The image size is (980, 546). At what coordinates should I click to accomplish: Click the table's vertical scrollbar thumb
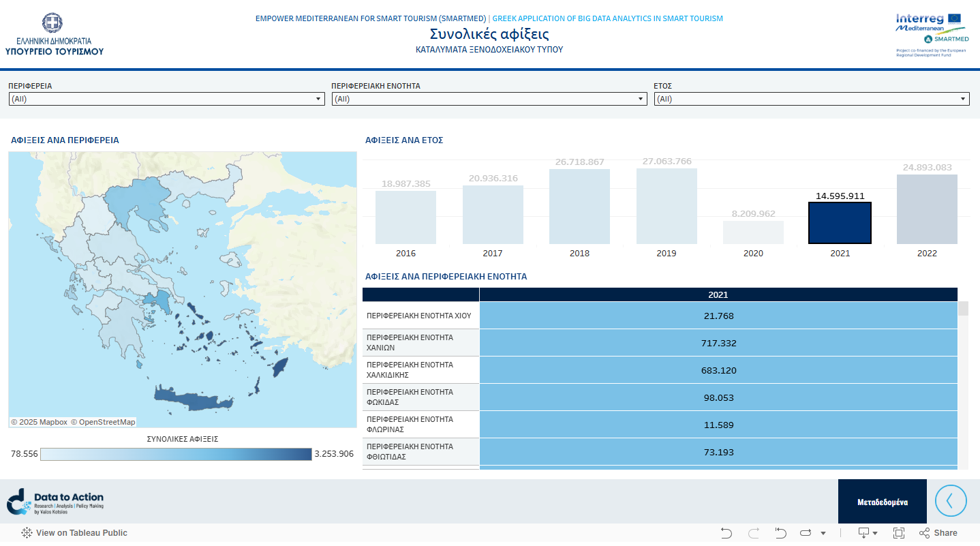[963, 309]
